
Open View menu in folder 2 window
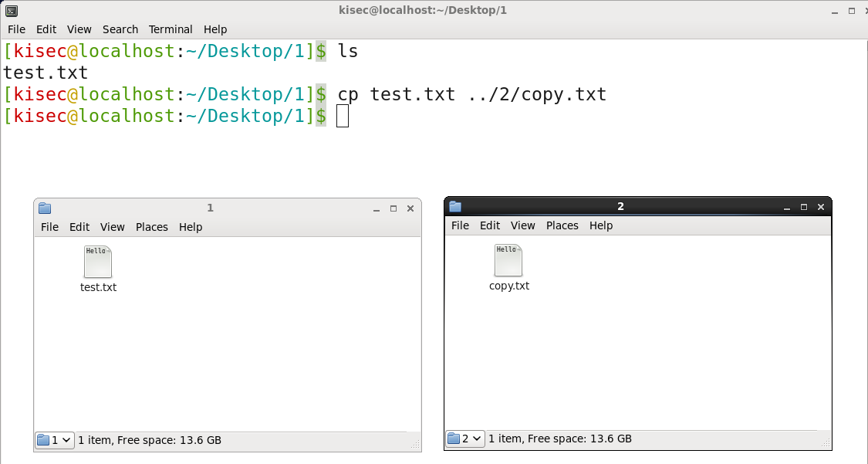[x=522, y=225]
